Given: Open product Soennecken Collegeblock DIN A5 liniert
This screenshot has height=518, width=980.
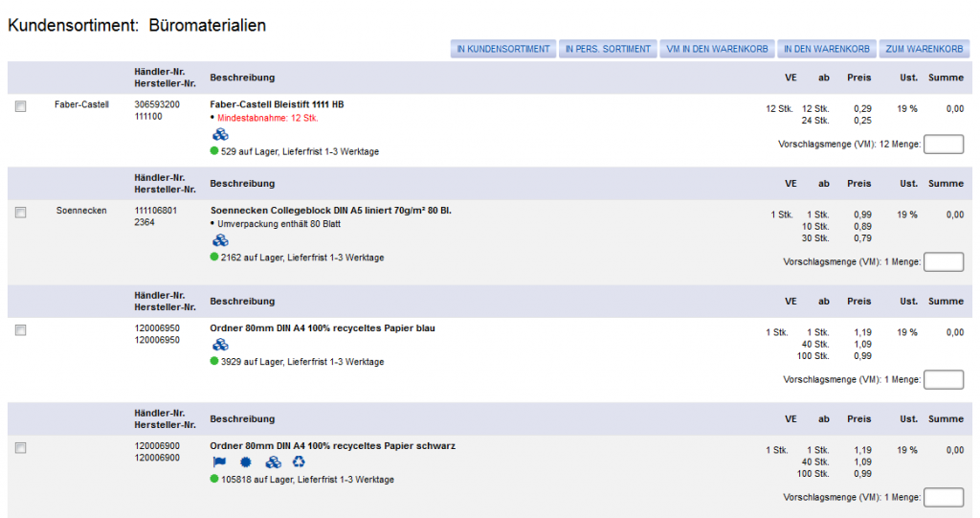Looking at the screenshot, I should 330,211.
